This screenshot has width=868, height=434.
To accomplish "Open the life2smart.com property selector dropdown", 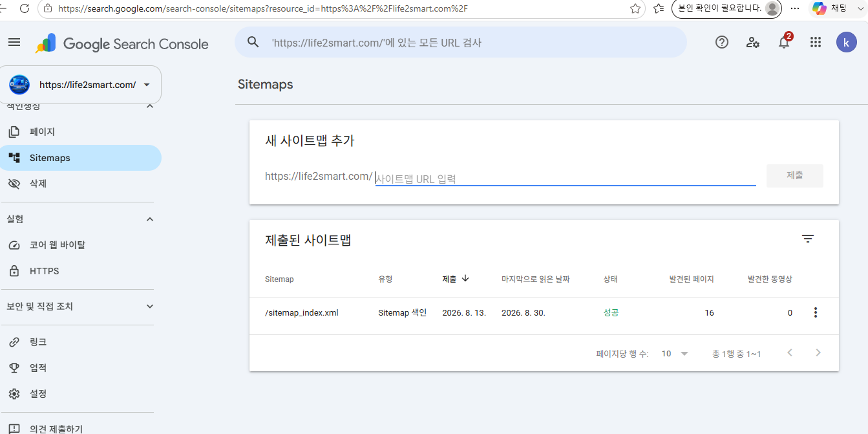I will click(x=81, y=85).
